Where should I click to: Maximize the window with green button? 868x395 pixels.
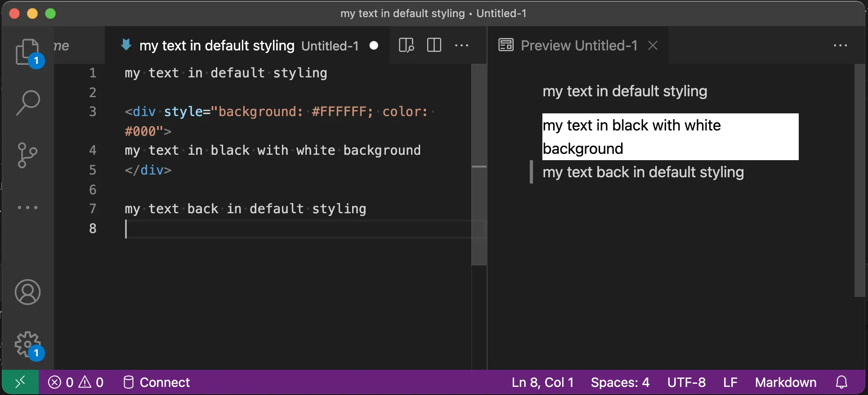[x=50, y=13]
